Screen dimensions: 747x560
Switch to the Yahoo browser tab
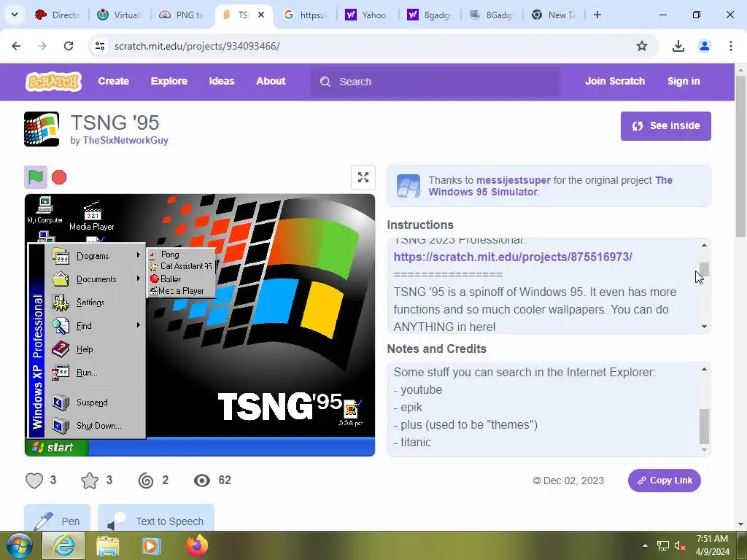click(x=365, y=15)
